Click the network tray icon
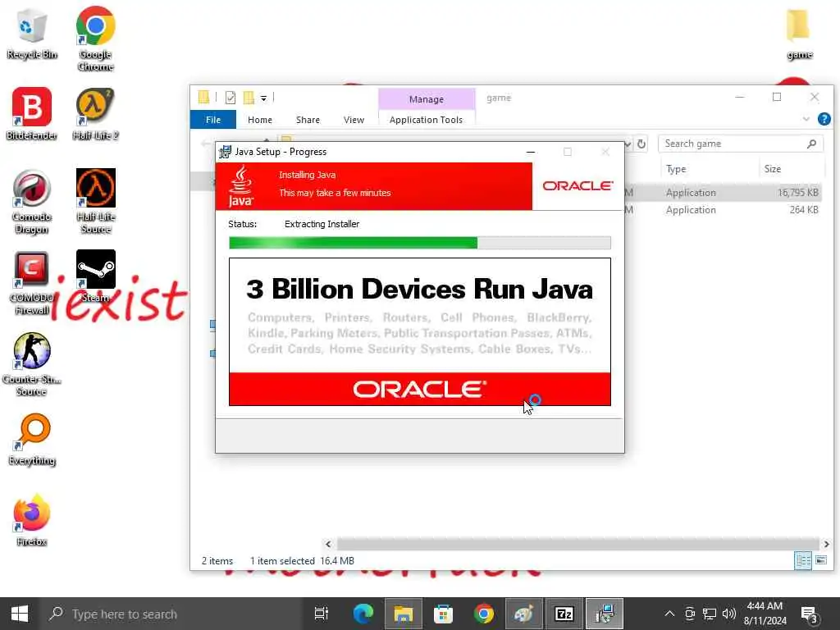 [710, 614]
